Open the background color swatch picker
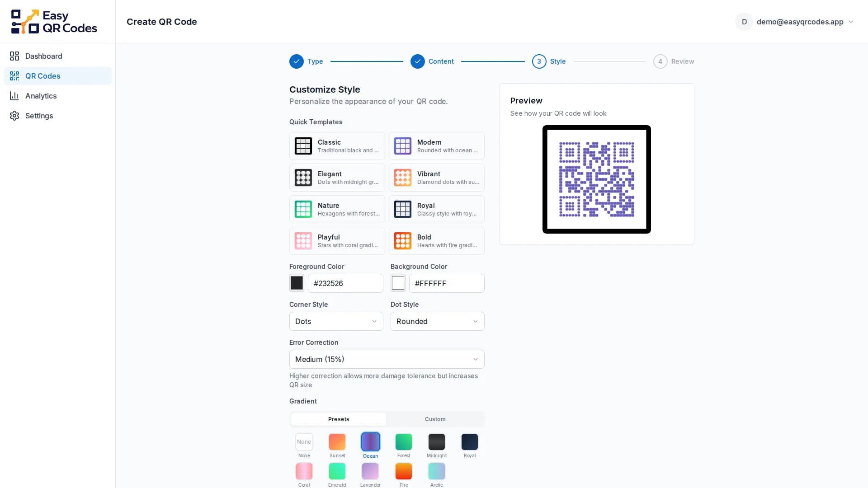Image resolution: width=868 pixels, height=488 pixels. 398,283
